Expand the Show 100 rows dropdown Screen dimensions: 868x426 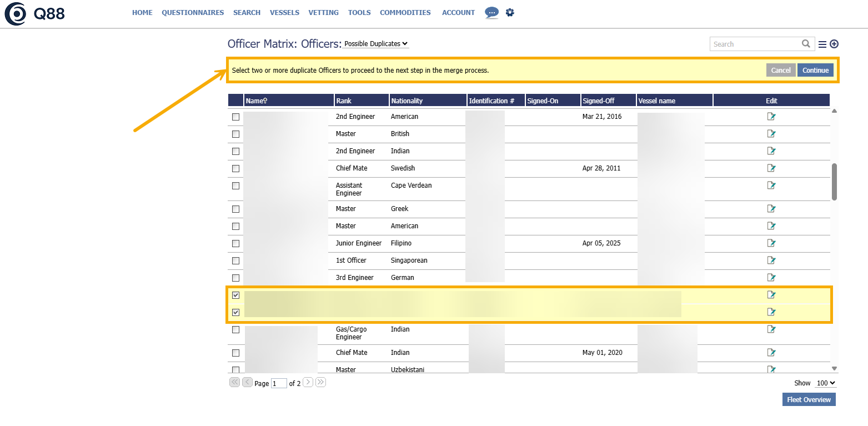point(825,383)
